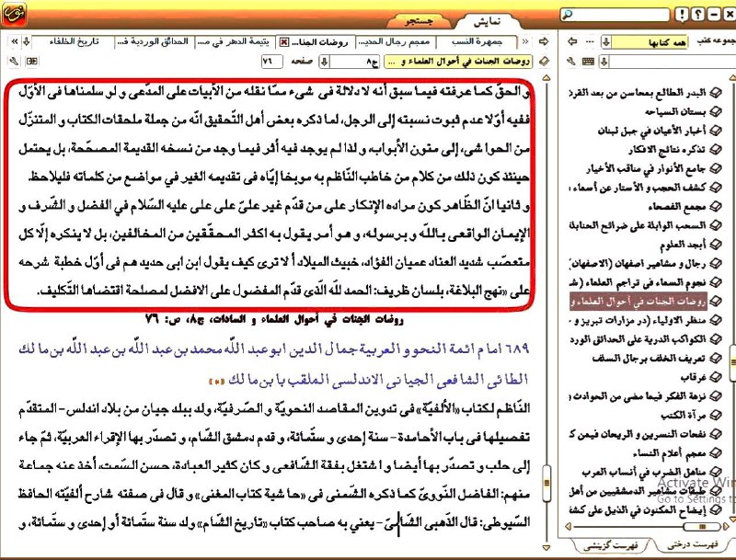
Task: Click the main text vertical scrollbar thumb
Action: (x=546, y=483)
